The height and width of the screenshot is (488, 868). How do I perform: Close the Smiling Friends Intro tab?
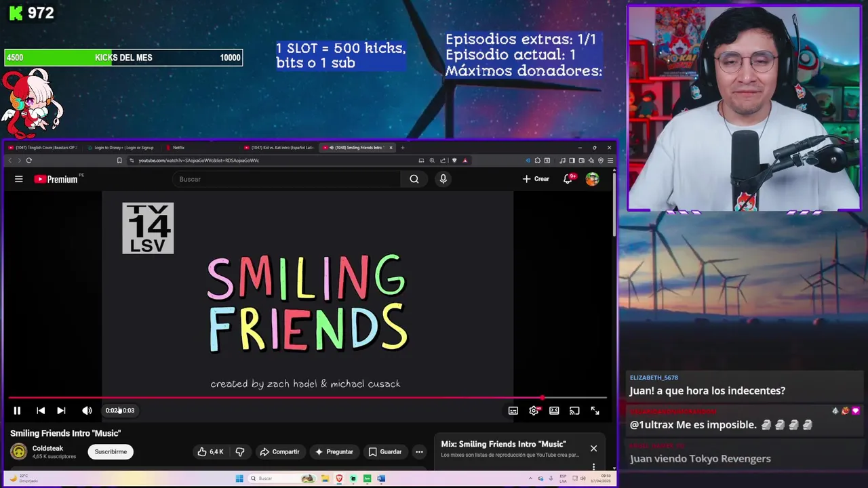391,147
